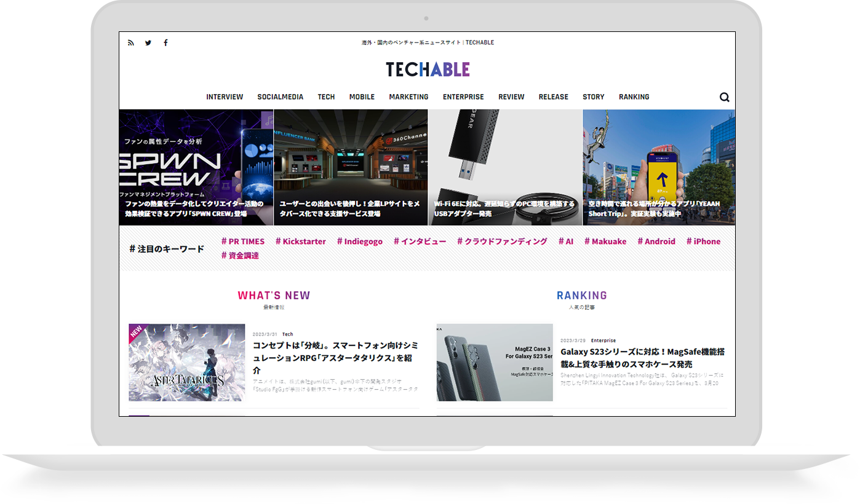
Task: Open the # Android keyword tag
Action: coord(656,242)
